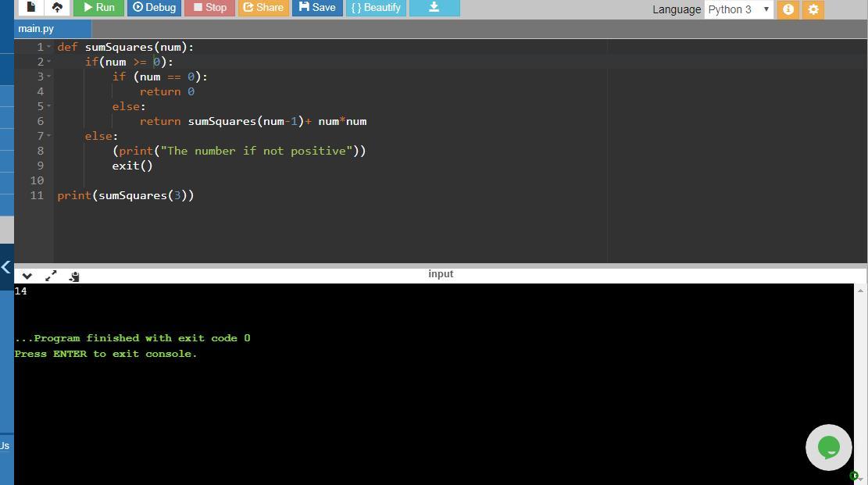Minimize console with down chevron icon
The height and width of the screenshot is (485, 868).
pyautogui.click(x=27, y=276)
